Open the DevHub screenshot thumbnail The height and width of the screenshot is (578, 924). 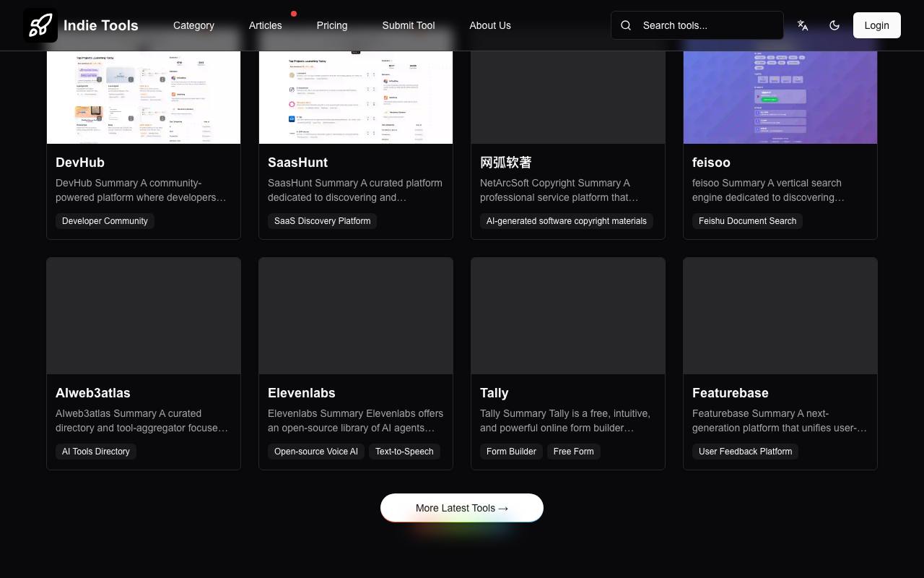(x=144, y=98)
